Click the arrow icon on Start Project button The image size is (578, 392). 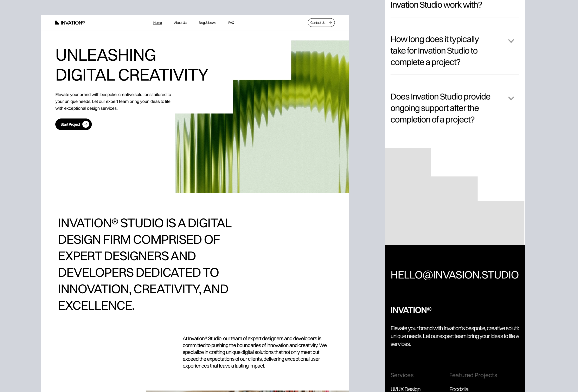point(87,124)
